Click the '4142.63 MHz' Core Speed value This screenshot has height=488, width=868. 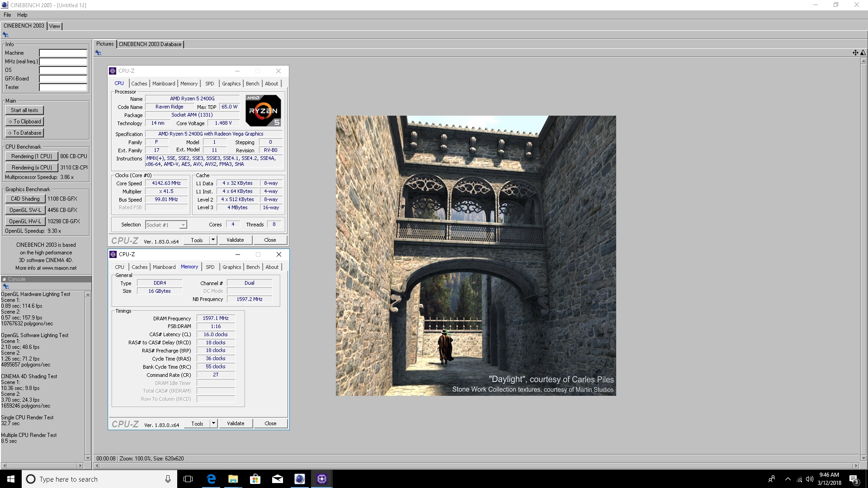pos(166,183)
